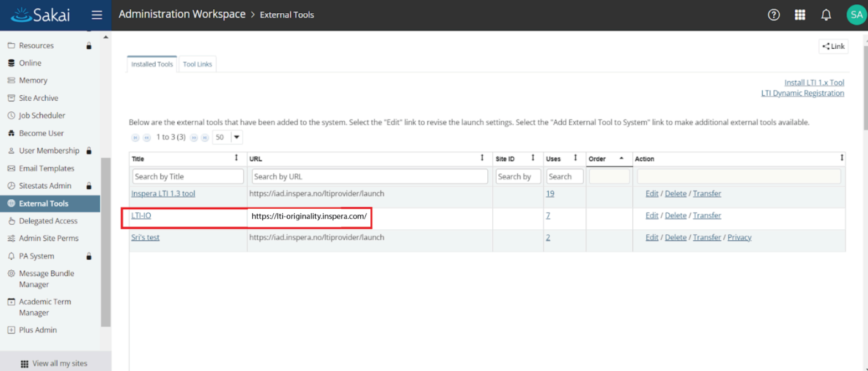This screenshot has height=371, width=868.
Task: Click the sort arrows in Uses column header
Action: [576, 158]
